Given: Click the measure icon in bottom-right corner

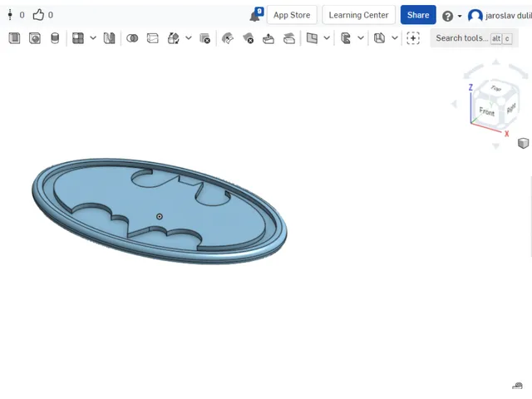Looking at the screenshot, I should click(x=517, y=386).
